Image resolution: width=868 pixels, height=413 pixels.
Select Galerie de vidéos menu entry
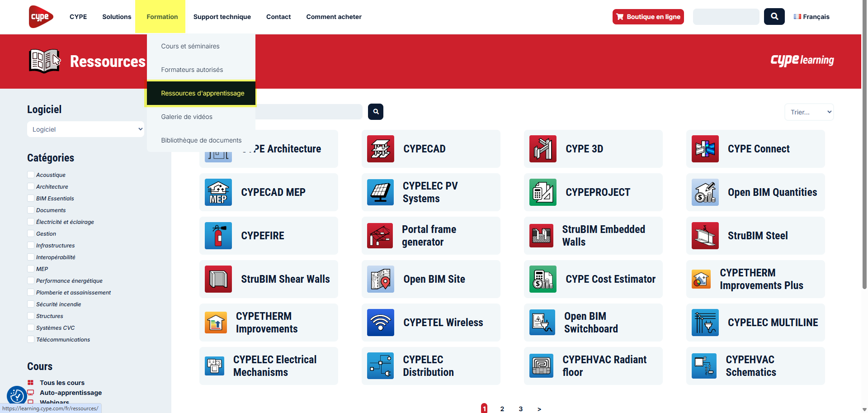[187, 117]
